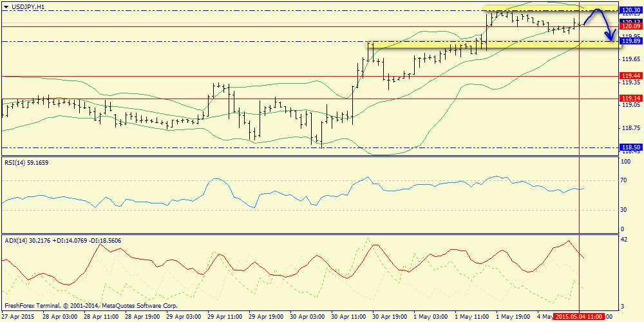This screenshot has height=322, width=644.
Task: Select the RSI(14) 59.1659 indicator label
Action: [28, 163]
